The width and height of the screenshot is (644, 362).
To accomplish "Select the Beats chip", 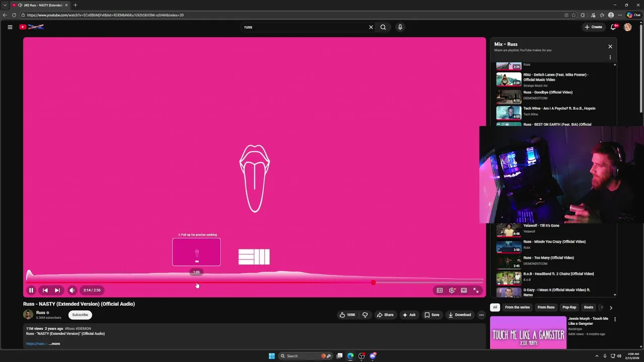I will click(x=588, y=307).
